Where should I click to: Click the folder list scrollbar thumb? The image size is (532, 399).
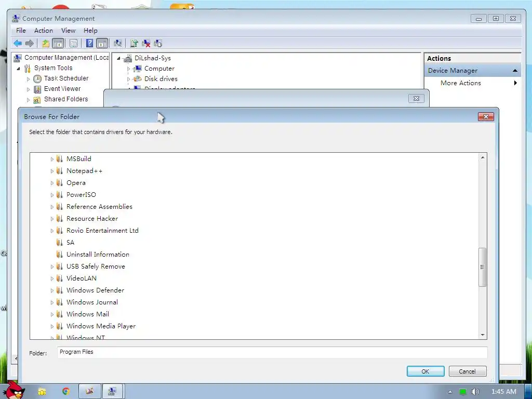coord(482,267)
